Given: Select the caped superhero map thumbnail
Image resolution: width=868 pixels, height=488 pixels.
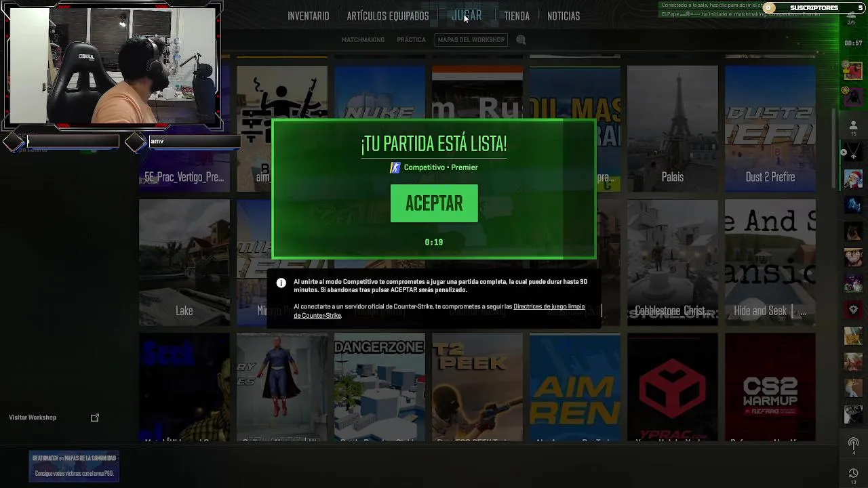Looking at the screenshot, I should 282,387.
